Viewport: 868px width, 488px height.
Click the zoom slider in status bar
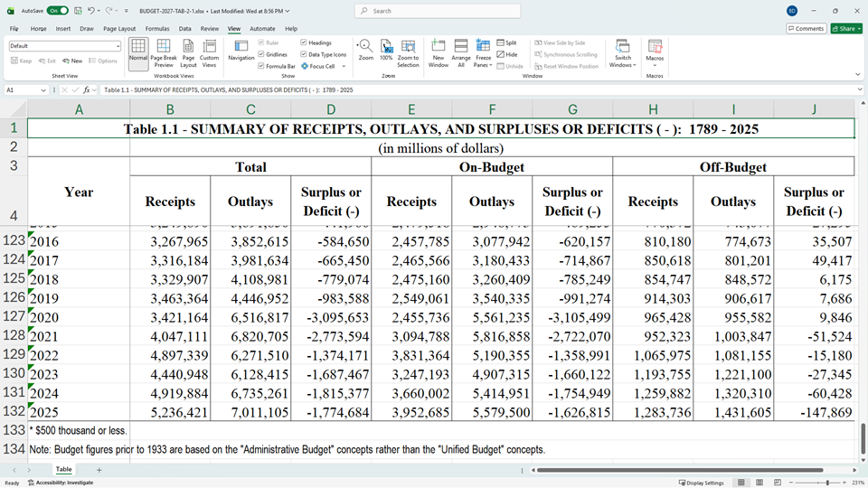828,483
